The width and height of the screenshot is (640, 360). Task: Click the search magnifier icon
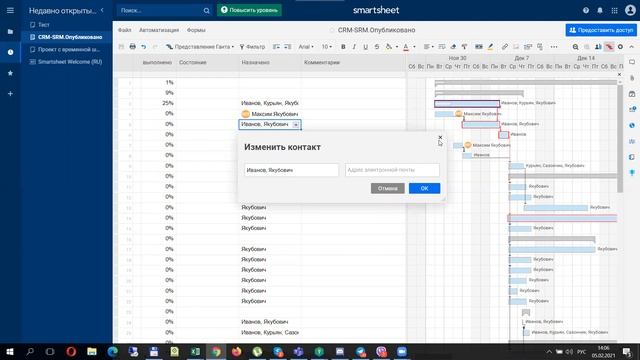pyautogui.click(x=207, y=11)
